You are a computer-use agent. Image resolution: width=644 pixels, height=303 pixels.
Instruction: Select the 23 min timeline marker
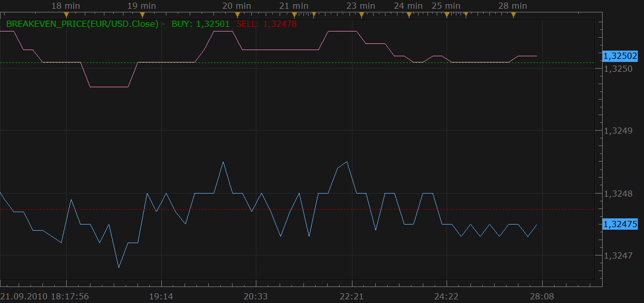[x=361, y=15]
